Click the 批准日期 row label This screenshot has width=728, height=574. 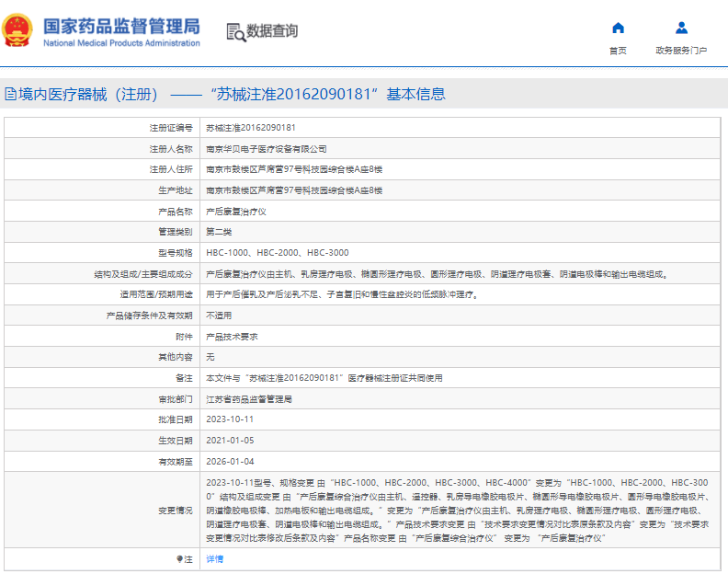(x=175, y=419)
